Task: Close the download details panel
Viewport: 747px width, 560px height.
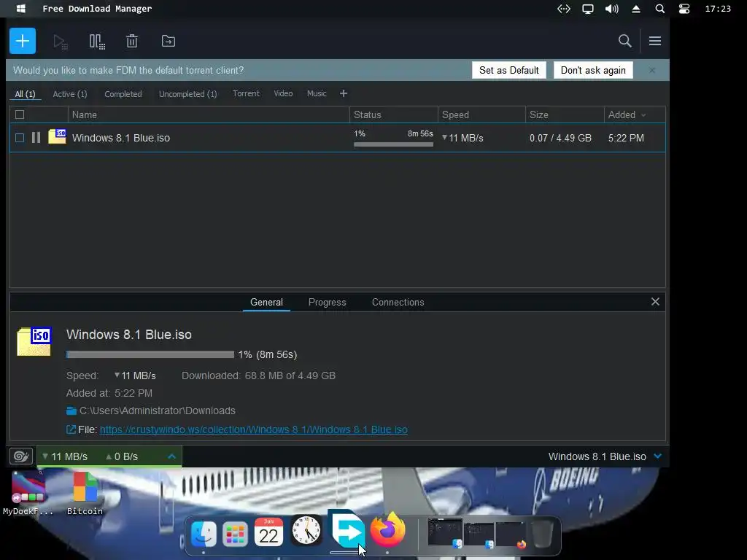Action: 655,301
